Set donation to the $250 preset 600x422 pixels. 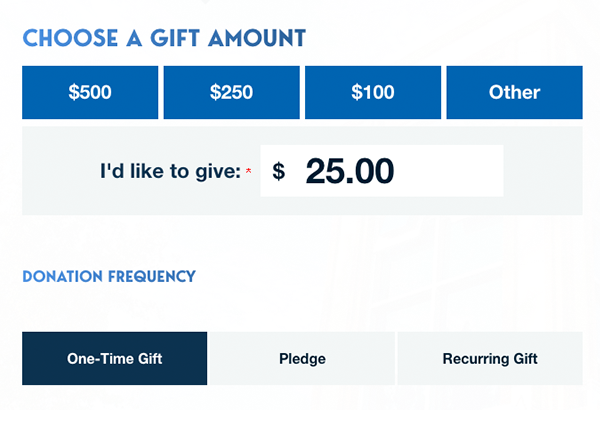point(231,92)
